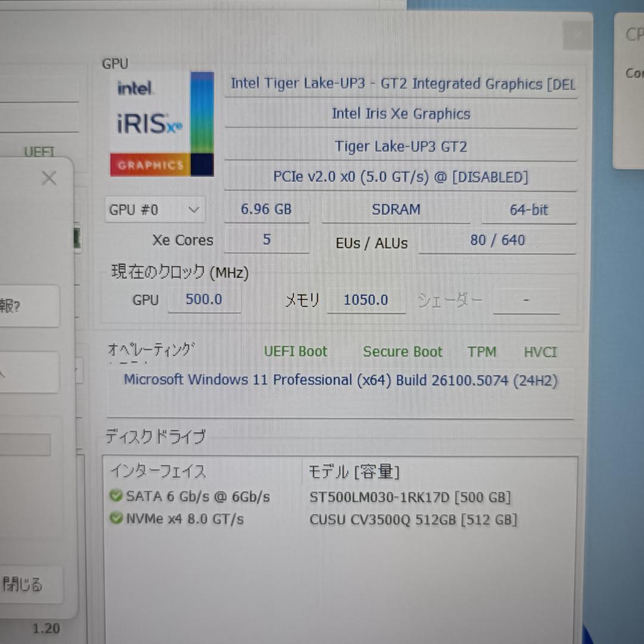Screen dimensions: 644x644
Task: Click the SDRAM memory type field
Action: click(396, 209)
